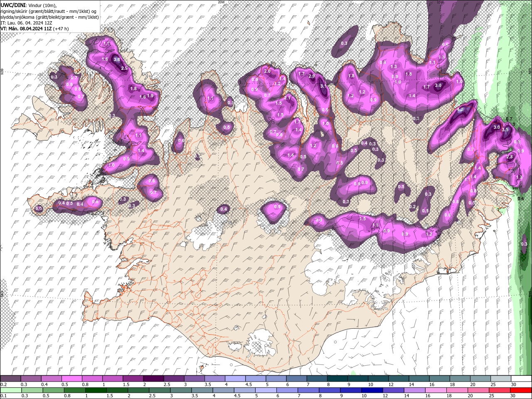This screenshot has height=399, width=532.
Task: Select the darkest green 1 swatch in the lower legend
Action: click(96, 390)
